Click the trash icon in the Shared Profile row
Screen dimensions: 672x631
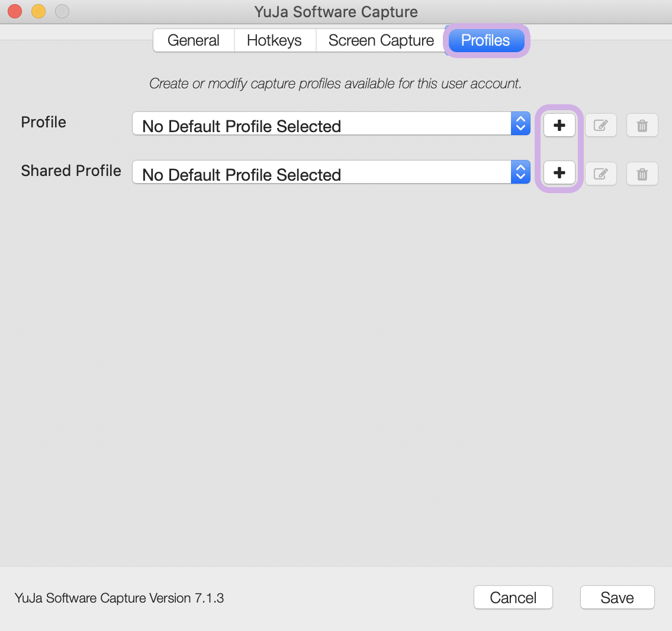[x=642, y=174]
